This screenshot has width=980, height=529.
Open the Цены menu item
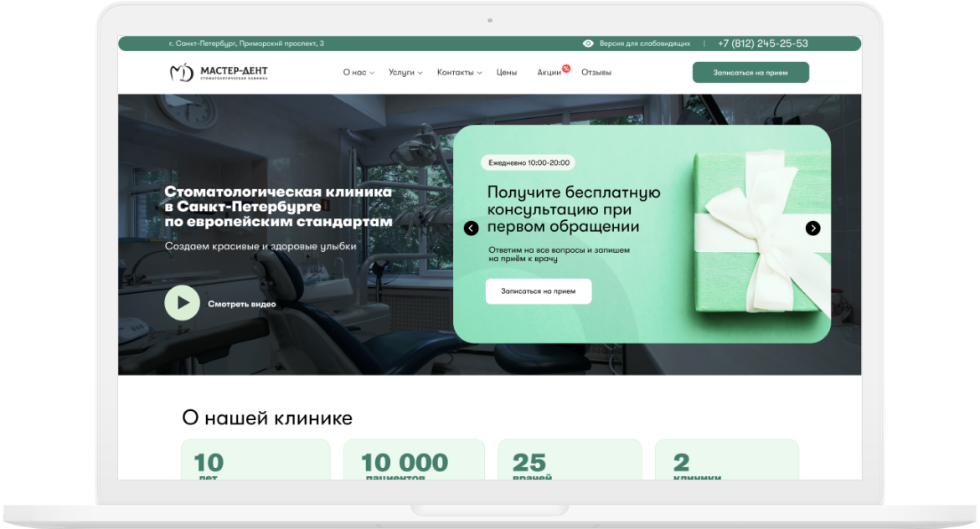506,73
